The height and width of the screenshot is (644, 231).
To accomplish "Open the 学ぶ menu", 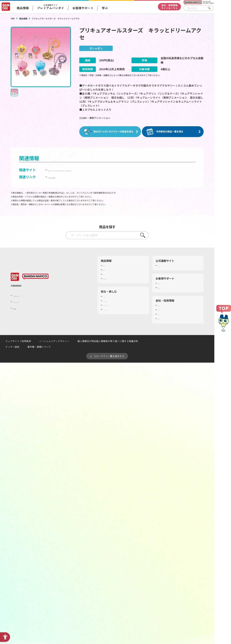I will pos(105,8).
